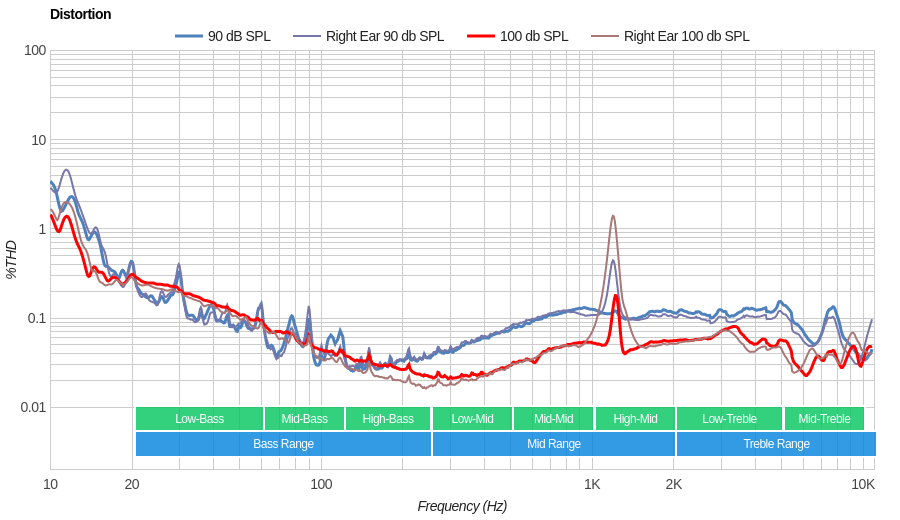Image resolution: width=900 pixels, height=520 pixels.
Task: Hide the 100 db SPL red series
Action: point(533,36)
